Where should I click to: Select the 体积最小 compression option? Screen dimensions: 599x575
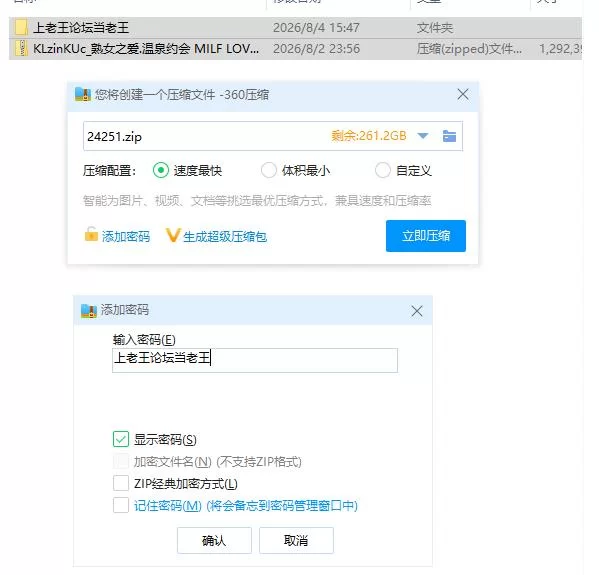[x=269, y=170]
